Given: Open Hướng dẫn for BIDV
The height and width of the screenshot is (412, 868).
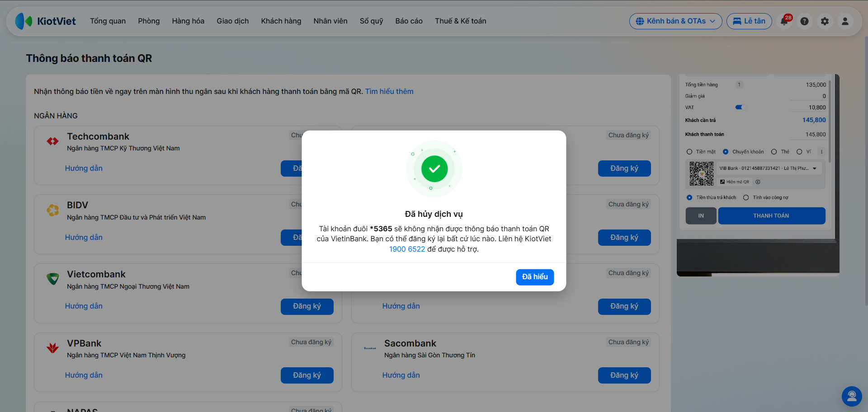Looking at the screenshot, I should click(x=84, y=238).
